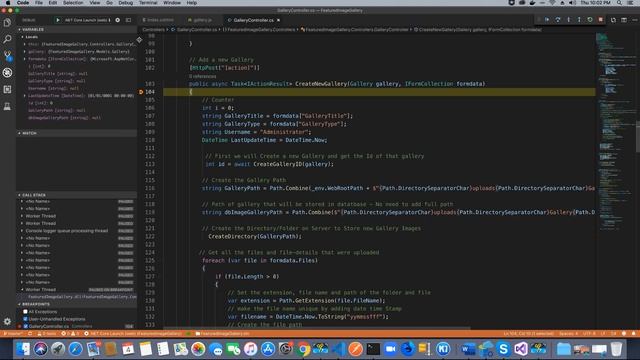Start debugging with green play button
The width and height of the screenshot is (640, 360).
(x=58, y=20)
